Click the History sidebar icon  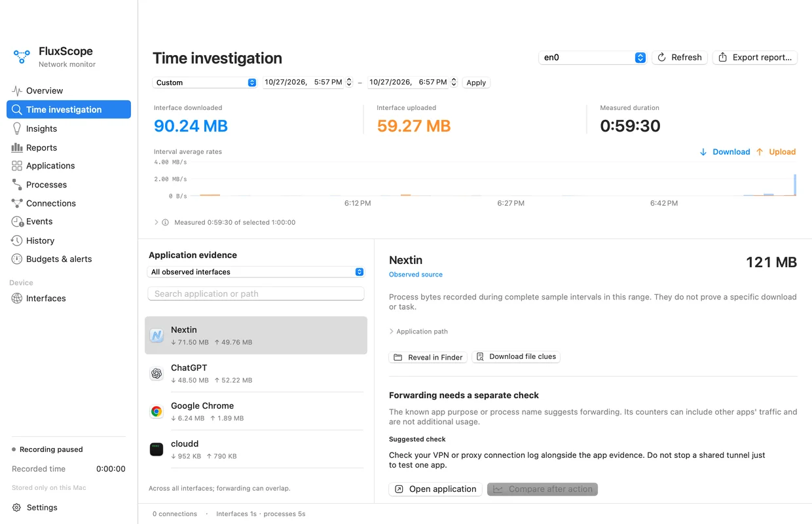[17, 240]
